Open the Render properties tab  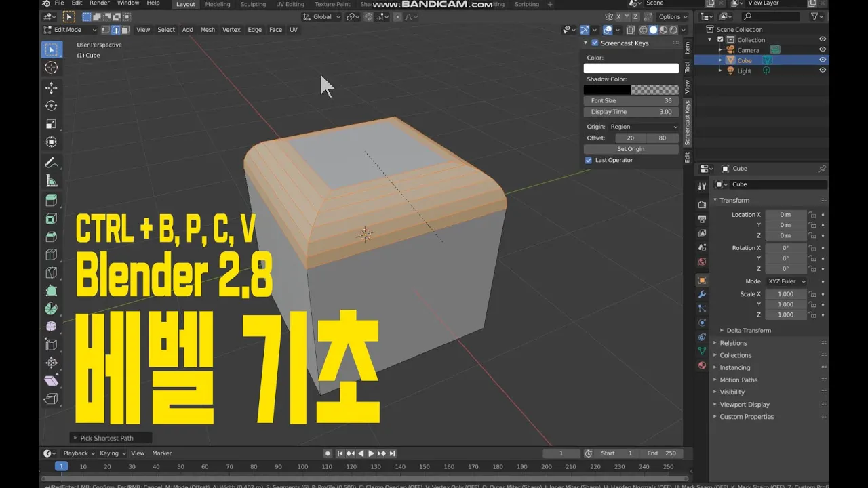point(702,205)
